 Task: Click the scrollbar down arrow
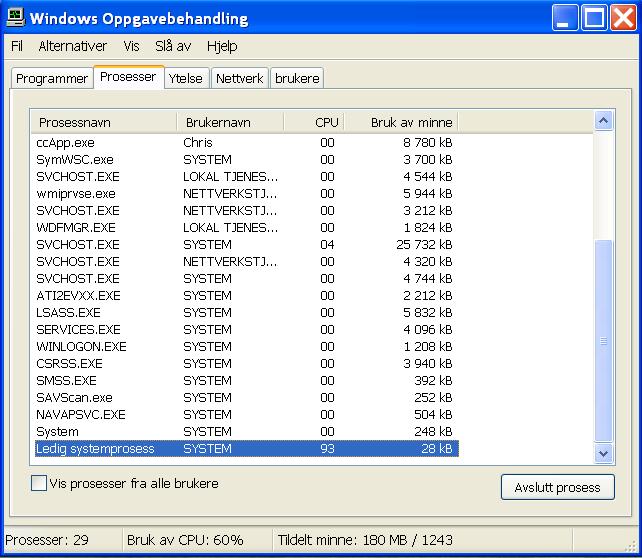(604, 454)
